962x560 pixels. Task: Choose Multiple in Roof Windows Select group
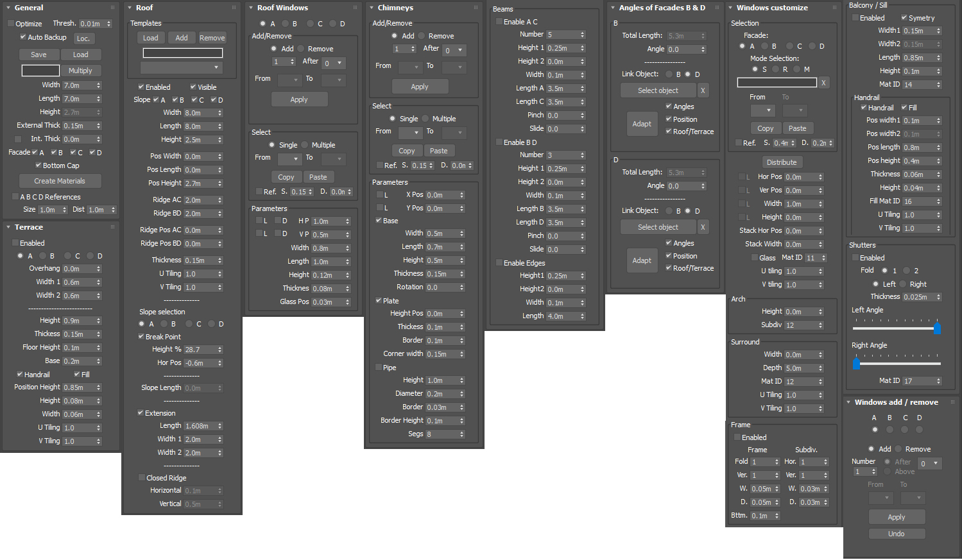click(x=305, y=145)
